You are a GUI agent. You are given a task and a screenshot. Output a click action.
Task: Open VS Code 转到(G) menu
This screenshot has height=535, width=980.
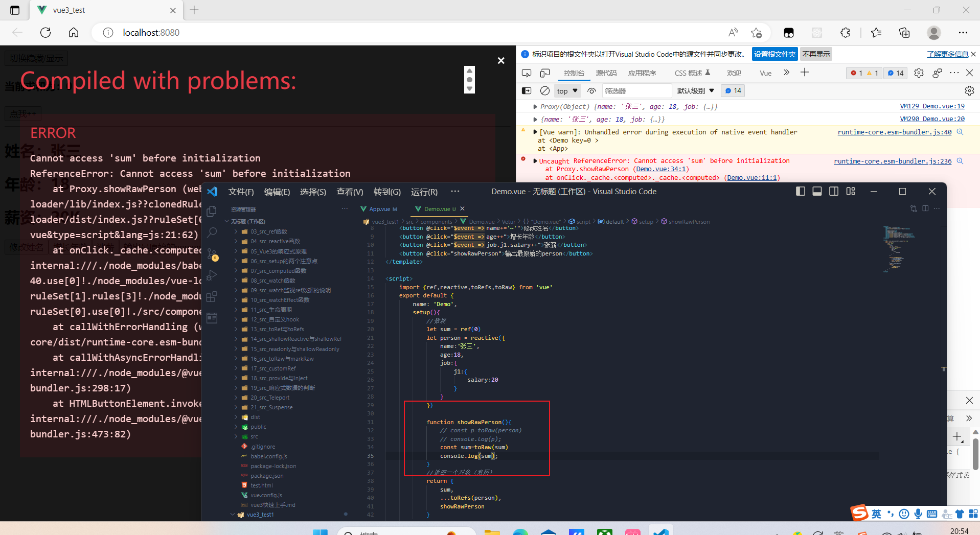[x=387, y=192]
